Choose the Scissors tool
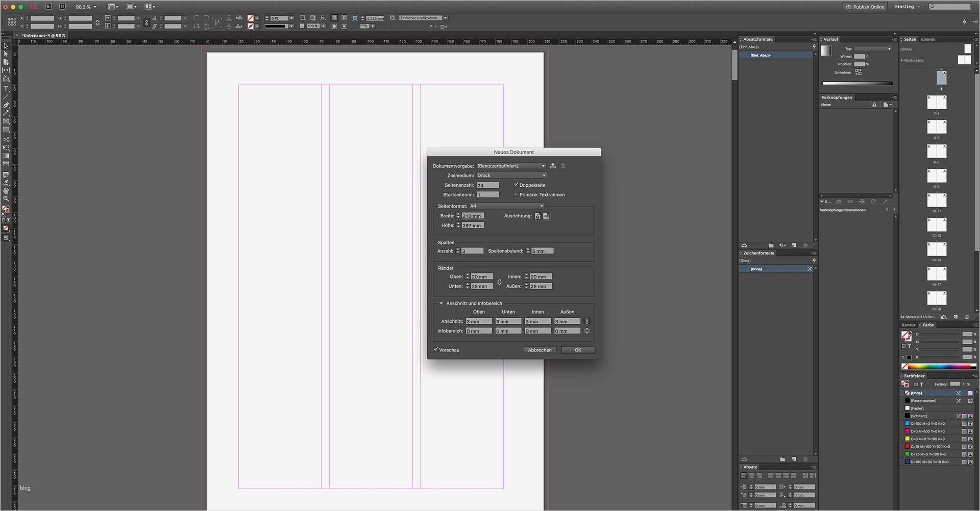Image resolution: width=980 pixels, height=511 pixels. [6, 139]
